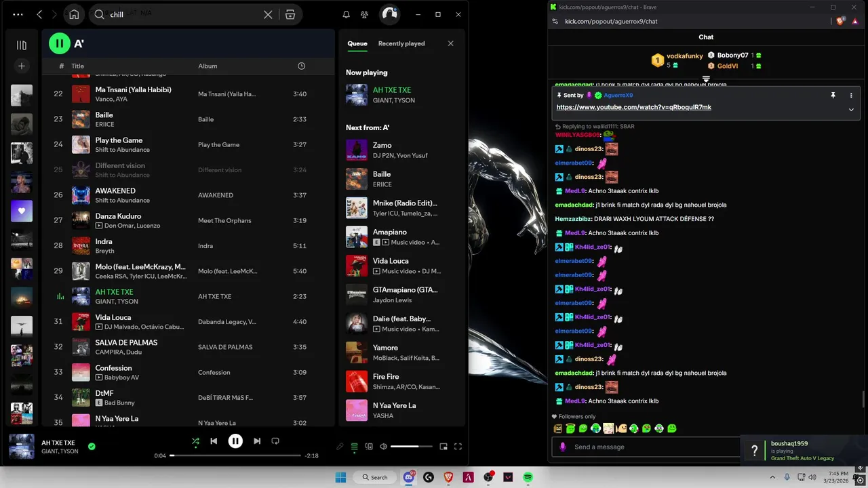Pause playlist with green header button
The height and width of the screenshot is (488, 868).
[60, 43]
